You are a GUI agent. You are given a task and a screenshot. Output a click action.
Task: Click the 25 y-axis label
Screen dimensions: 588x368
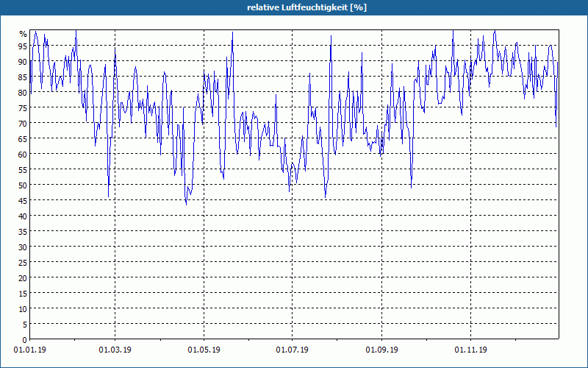click(23, 262)
